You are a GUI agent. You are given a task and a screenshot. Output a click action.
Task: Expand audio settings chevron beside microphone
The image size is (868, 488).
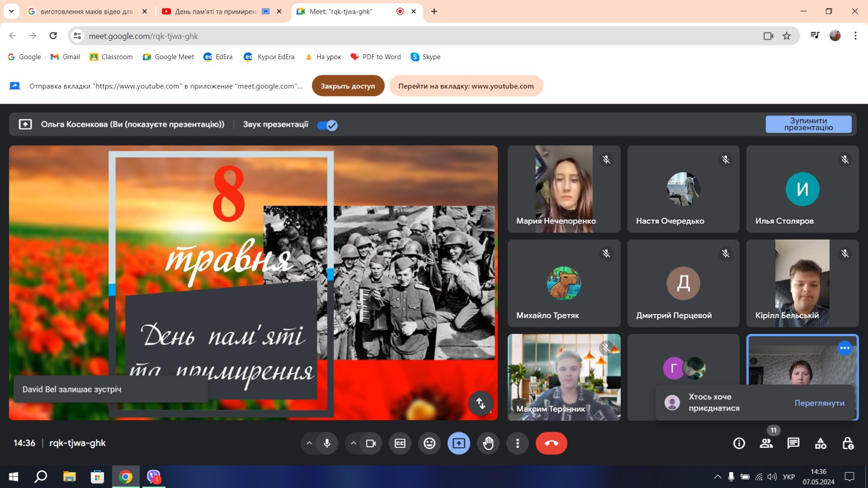click(309, 444)
